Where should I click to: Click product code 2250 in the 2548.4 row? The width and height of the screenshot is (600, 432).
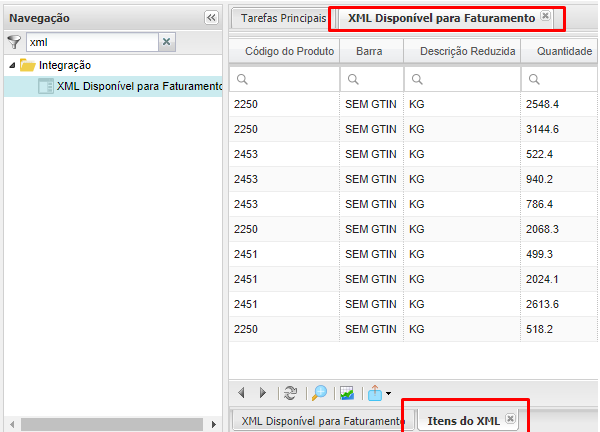246,104
